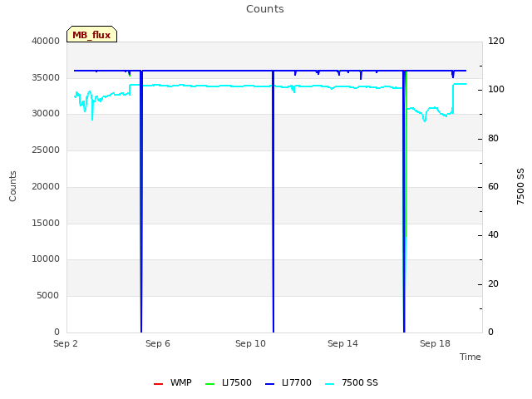Click the 35000 left axis value

46,77
